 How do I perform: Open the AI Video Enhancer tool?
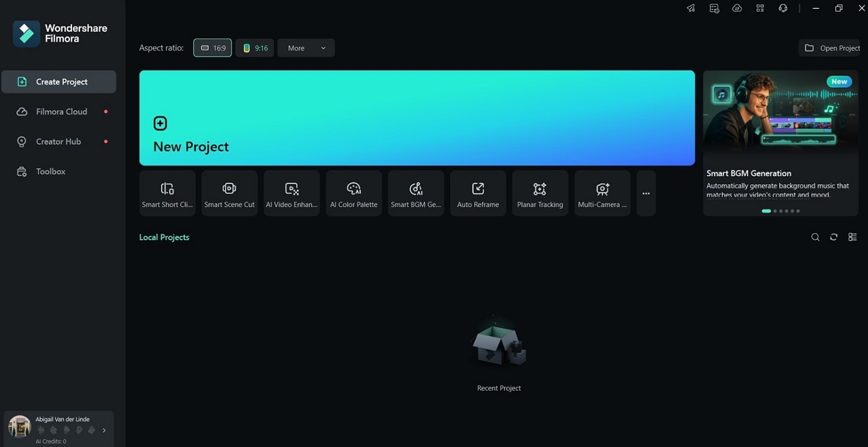pos(291,193)
